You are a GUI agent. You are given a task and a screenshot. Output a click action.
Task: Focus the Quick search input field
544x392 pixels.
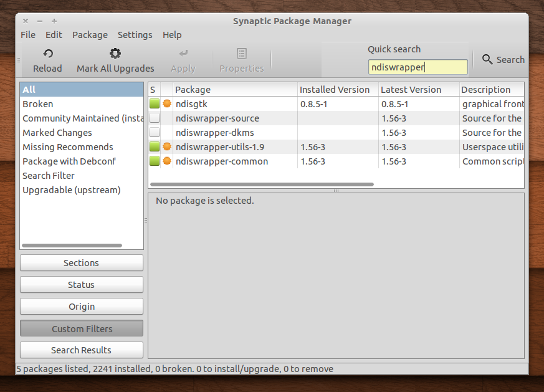pos(418,67)
